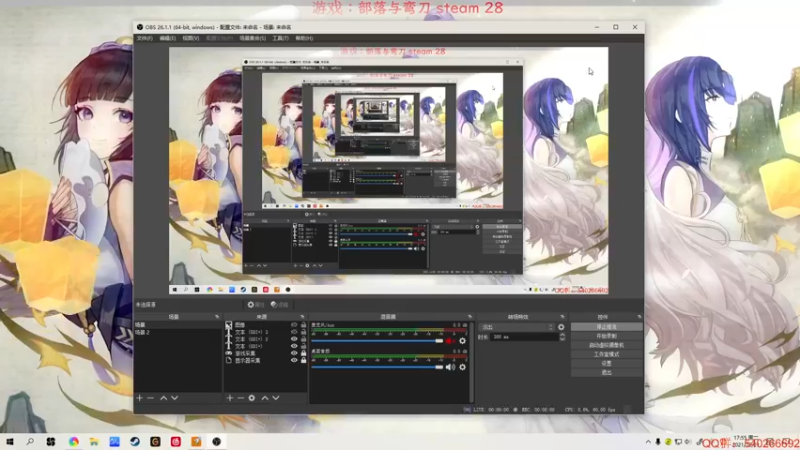
Task: Toggle visibility eye of 显示器采集 source
Action: click(x=294, y=360)
